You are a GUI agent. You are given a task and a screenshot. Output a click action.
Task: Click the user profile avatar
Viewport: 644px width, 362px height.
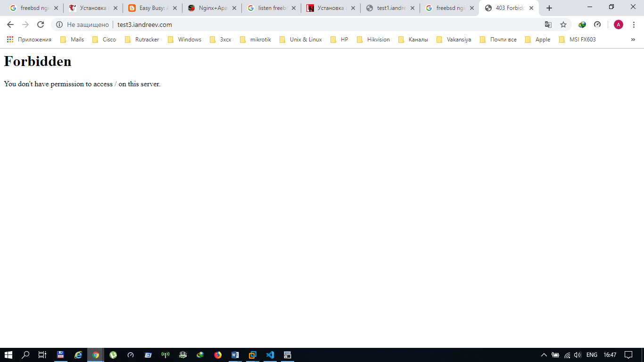point(618,25)
